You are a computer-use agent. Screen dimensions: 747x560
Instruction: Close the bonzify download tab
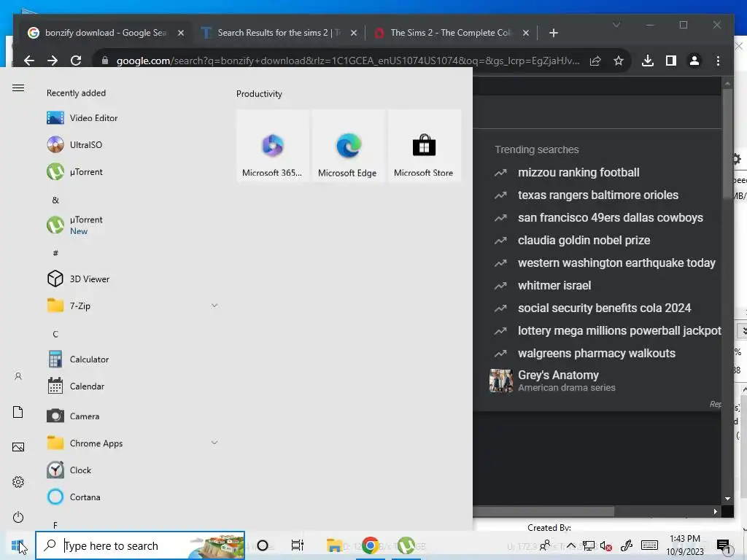181,33
